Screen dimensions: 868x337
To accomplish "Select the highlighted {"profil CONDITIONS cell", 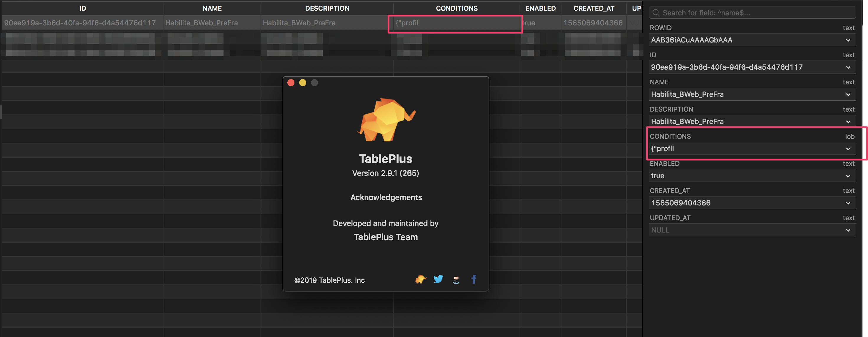I will click(455, 23).
